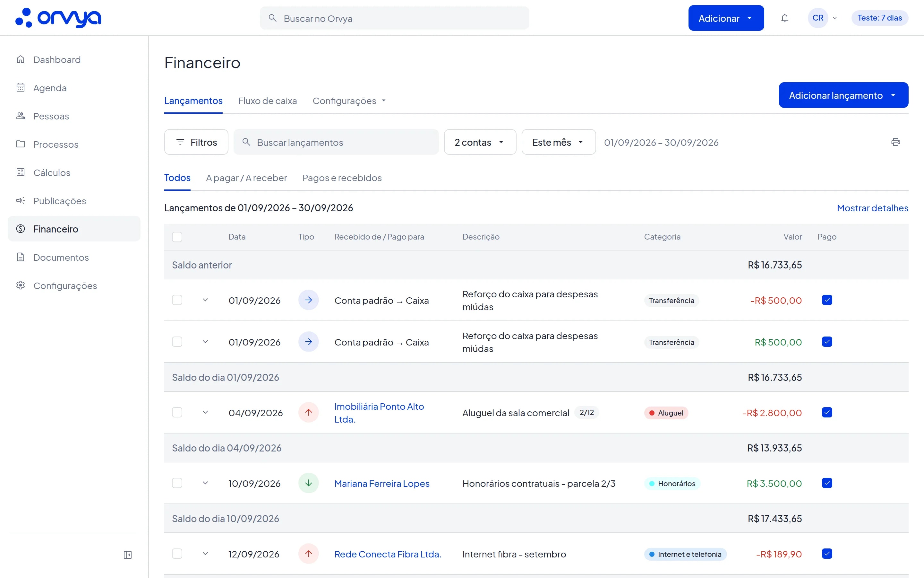
Task: Select row checkbox for Rede Conecta Fibra
Action: click(177, 554)
